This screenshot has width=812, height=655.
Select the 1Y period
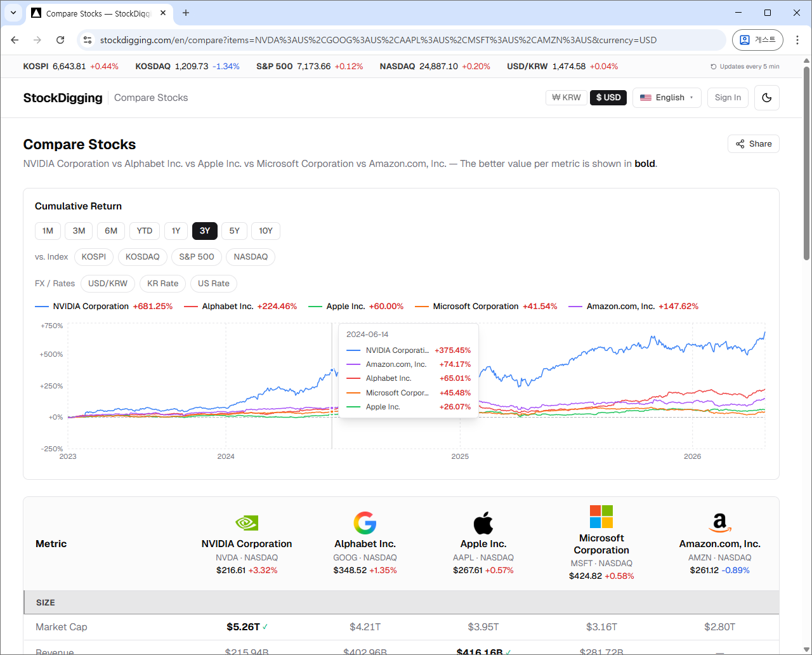tap(176, 231)
